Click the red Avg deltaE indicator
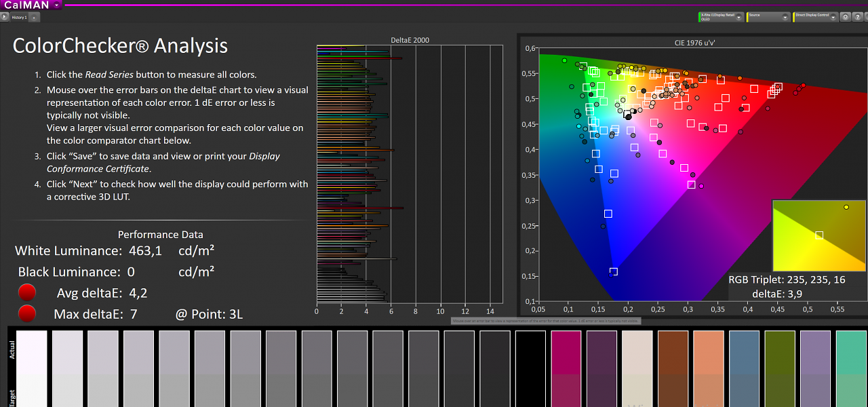The height and width of the screenshot is (407, 868). (27, 293)
